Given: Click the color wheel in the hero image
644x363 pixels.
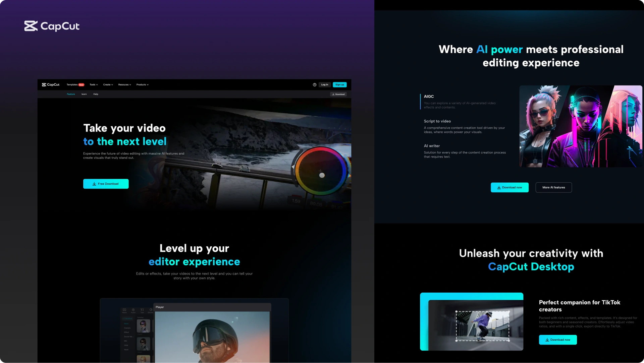Looking at the screenshot, I should [321, 171].
